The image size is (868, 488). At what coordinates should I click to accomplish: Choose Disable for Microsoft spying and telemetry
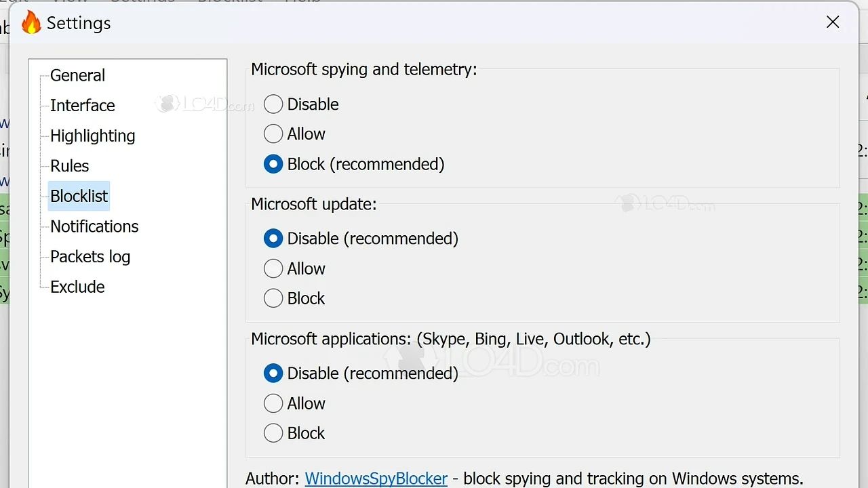click(x=301, y=104)
